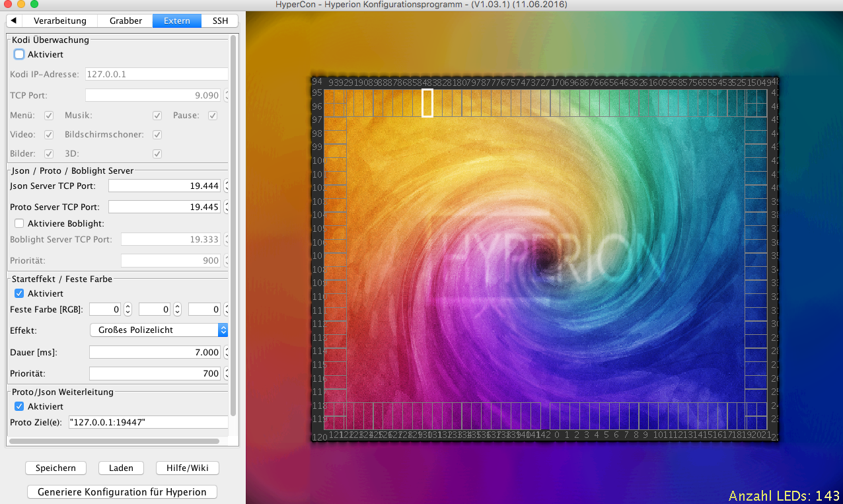Click the left arrow tab scroll button
This screenshot has height=504, width=843.
pos(13,20)
